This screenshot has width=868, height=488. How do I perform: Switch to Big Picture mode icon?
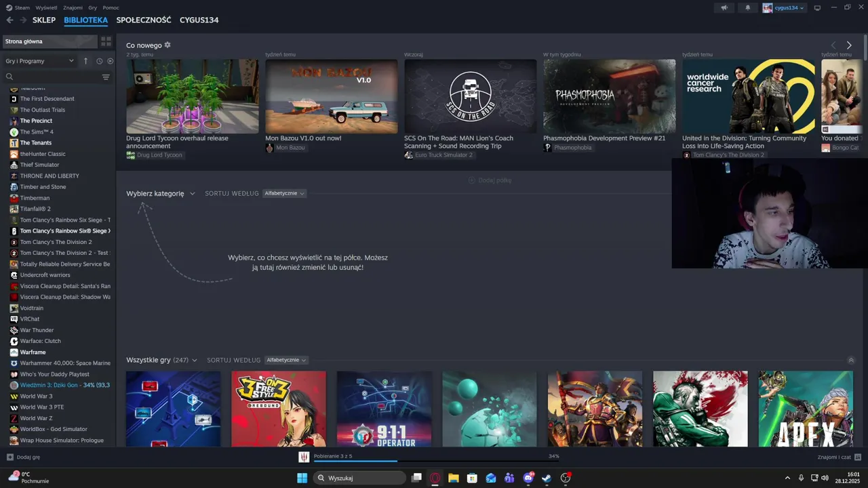(x=817, y=7)
